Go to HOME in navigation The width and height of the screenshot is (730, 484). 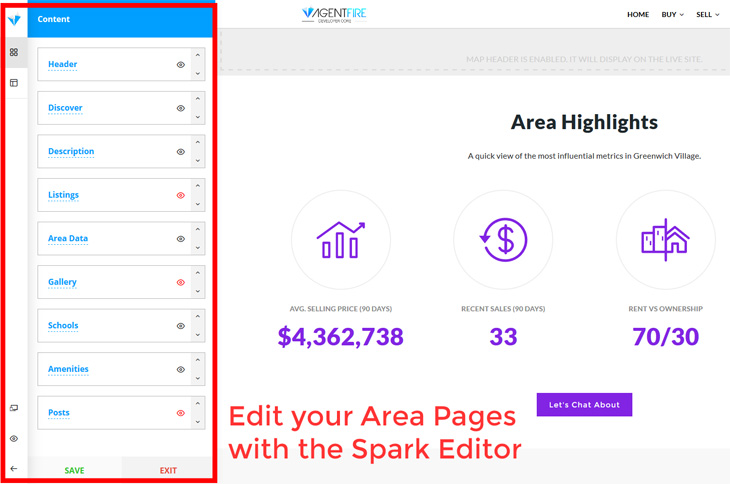(x=638, y=14)
